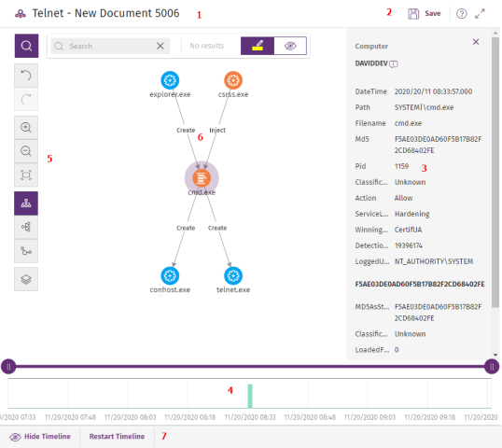Expand the view to fullscreen

(480, 13)
